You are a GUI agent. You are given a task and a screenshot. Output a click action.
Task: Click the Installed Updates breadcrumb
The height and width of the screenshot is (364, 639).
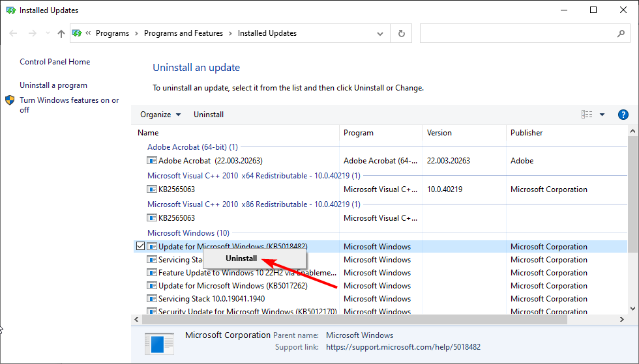pyautogui.click(x=267, y=33)
